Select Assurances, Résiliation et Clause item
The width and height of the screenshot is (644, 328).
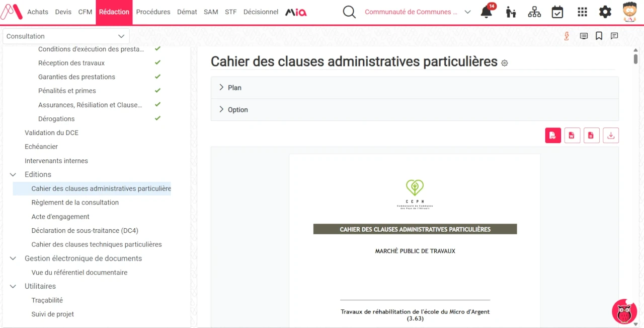pyautogui.click(x=90, y=105)
